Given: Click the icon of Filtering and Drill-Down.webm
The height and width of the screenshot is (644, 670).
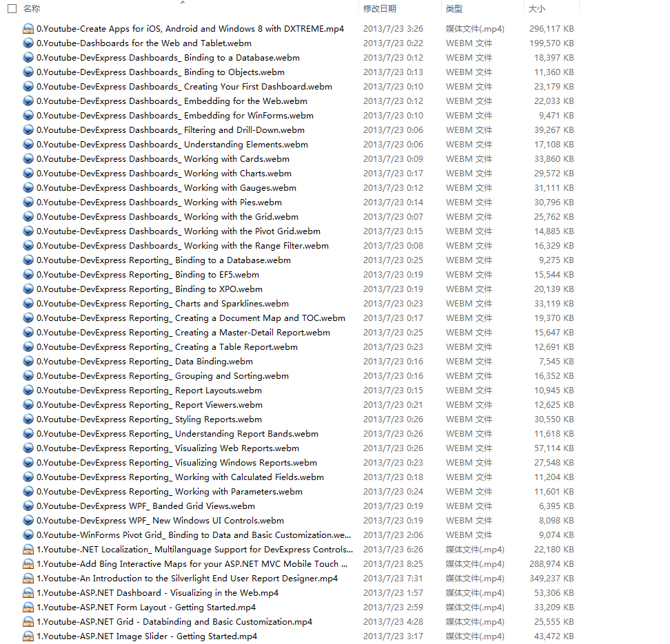Looking at the screenshot, I should [28, 129].
